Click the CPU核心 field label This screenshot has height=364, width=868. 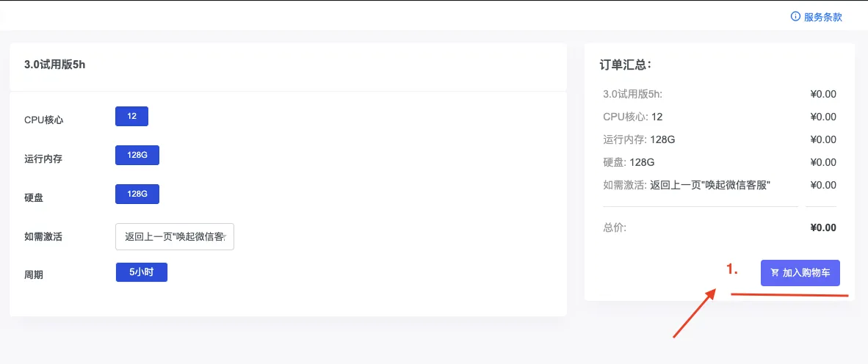coord(44,120)
